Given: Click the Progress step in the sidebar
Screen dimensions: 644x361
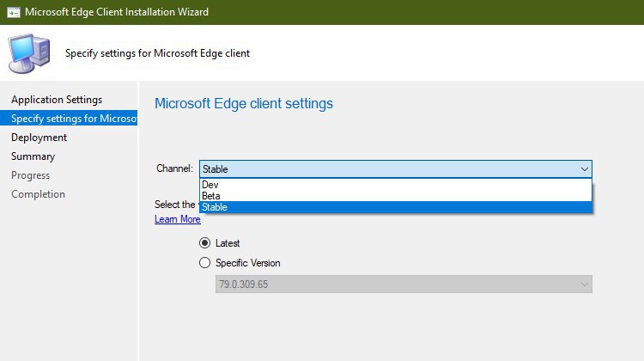Looking at the screenshot, I should (x=30, y=175).
